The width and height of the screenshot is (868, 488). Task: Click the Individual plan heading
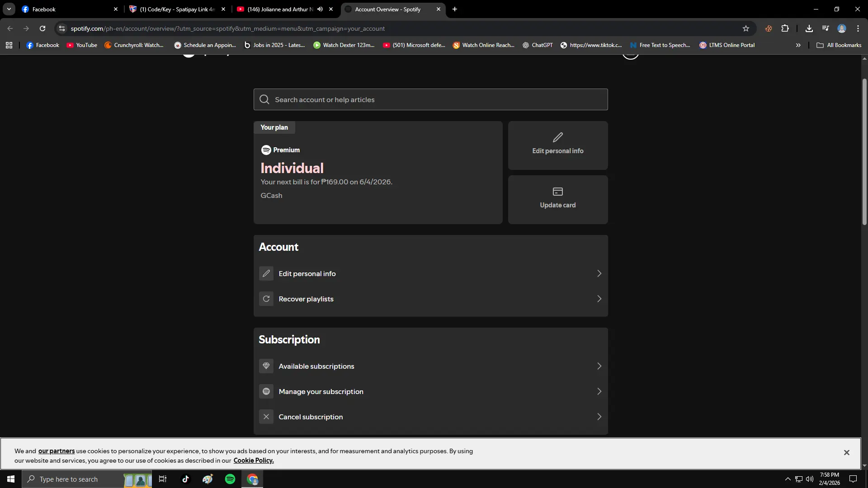[x=292, y=168]
